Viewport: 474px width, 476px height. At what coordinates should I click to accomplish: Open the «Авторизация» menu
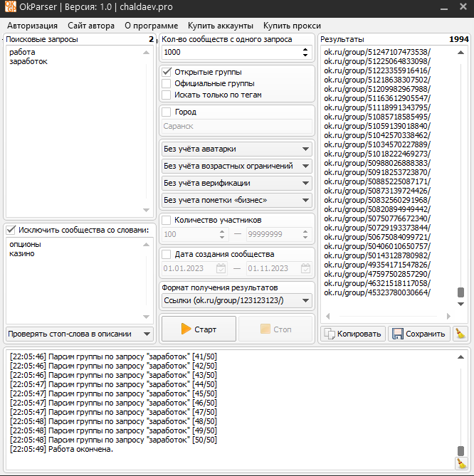[x=32, y=26]
